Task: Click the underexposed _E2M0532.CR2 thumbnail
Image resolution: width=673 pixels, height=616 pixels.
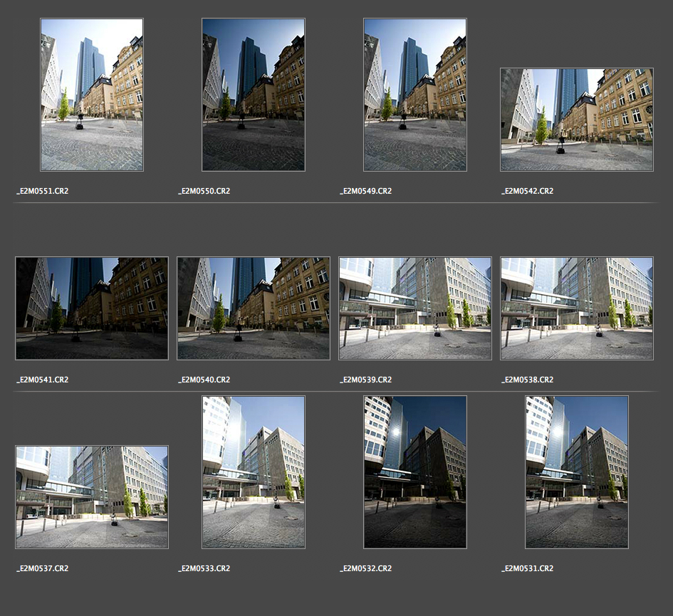Action: 415,472
